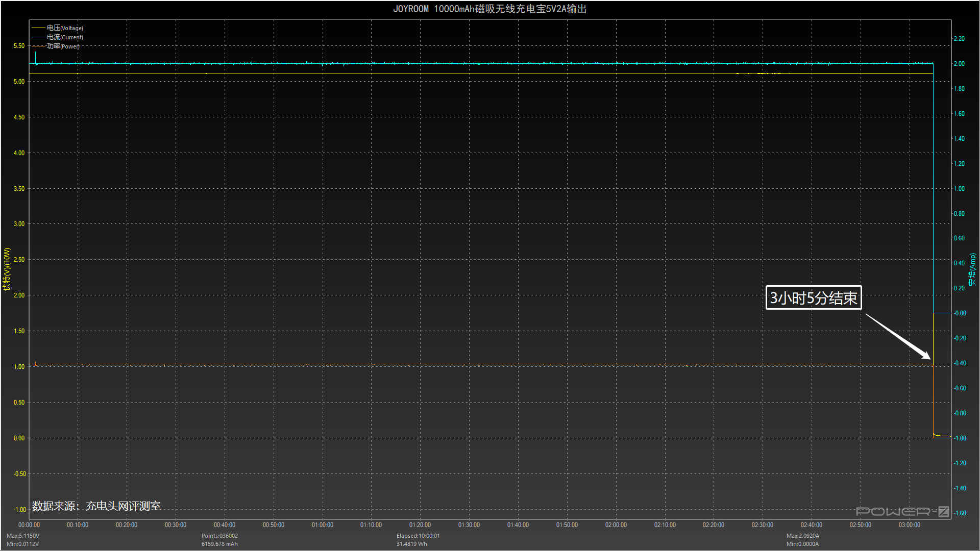Viewport: 980px width, 551px height.
Task: Click the Max:5.1150V voltage readout
Action: click(23, 536)
